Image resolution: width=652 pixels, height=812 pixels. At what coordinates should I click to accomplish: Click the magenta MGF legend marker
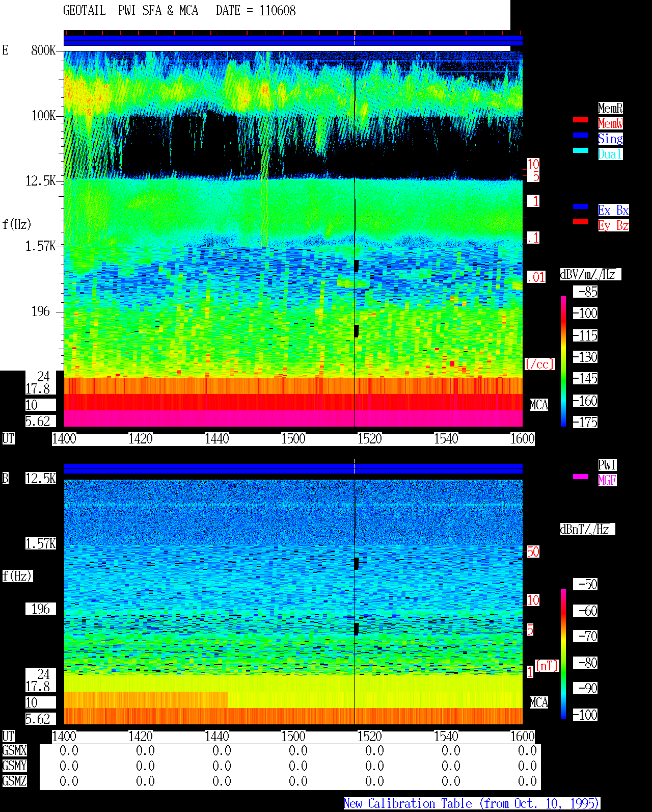pyautogui.click(x=581, y=477)
